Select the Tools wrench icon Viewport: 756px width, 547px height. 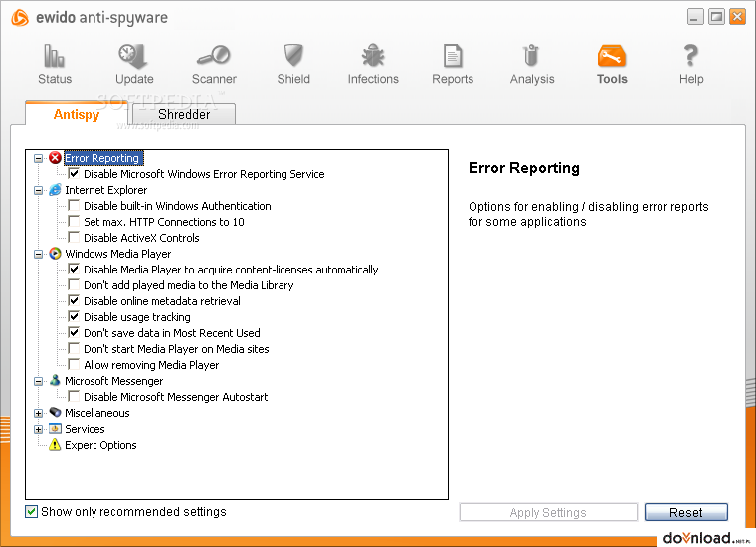(x=612, y=56)
